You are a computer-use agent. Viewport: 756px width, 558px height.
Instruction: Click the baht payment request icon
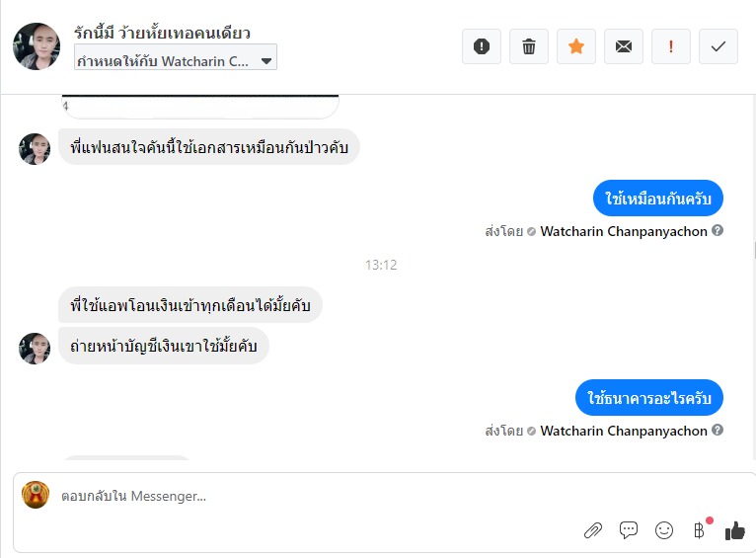(700, 530)
